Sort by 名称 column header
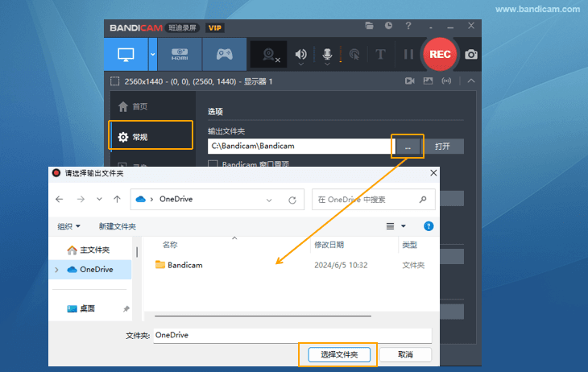 coord(170,245)
